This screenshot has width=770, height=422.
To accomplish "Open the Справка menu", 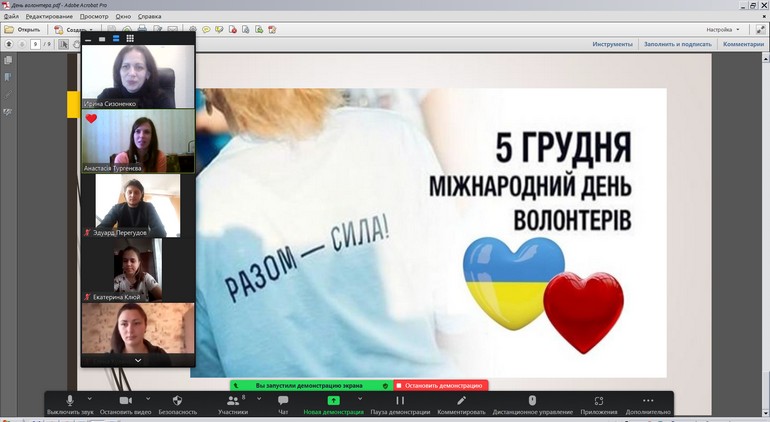I will pyautogui.click(x=149, y=16).
